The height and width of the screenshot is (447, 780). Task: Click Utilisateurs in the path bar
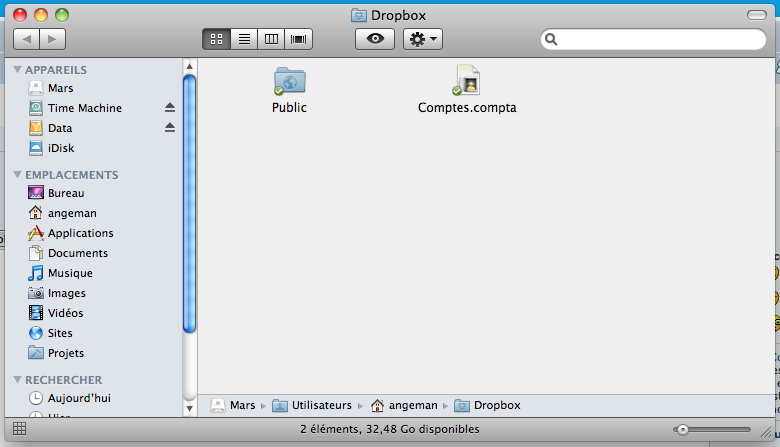point(312,405)
